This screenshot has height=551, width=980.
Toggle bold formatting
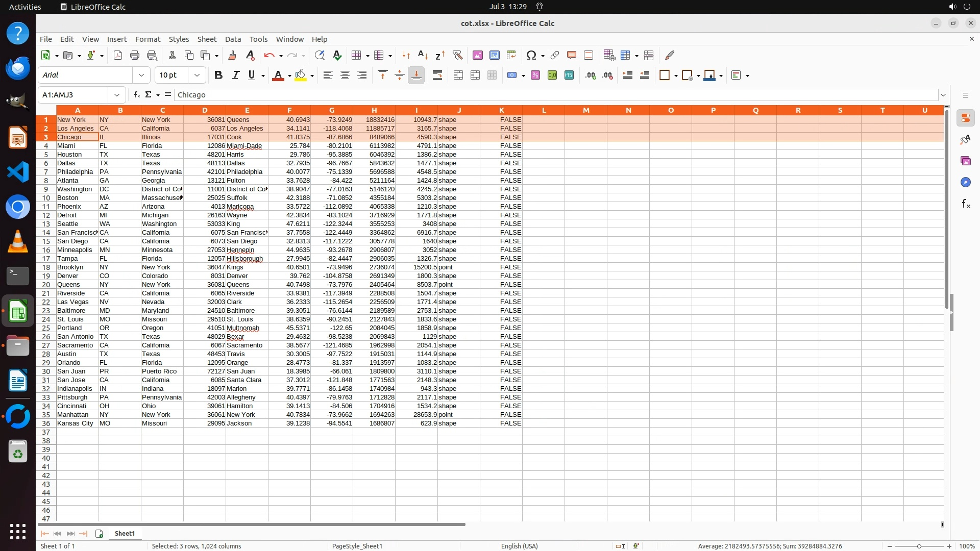[218, 75]
